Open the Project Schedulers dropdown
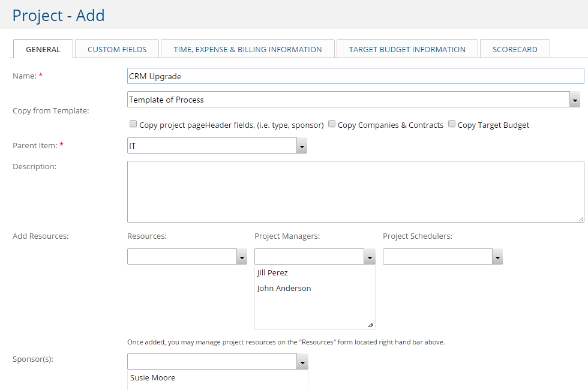Viewport: 588px width, 390px height. 497,256
